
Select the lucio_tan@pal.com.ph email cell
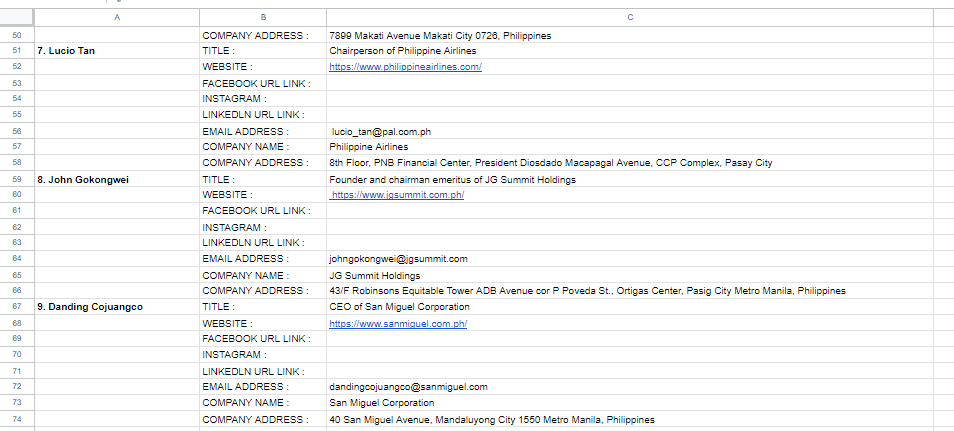click(x=630, y=131)
